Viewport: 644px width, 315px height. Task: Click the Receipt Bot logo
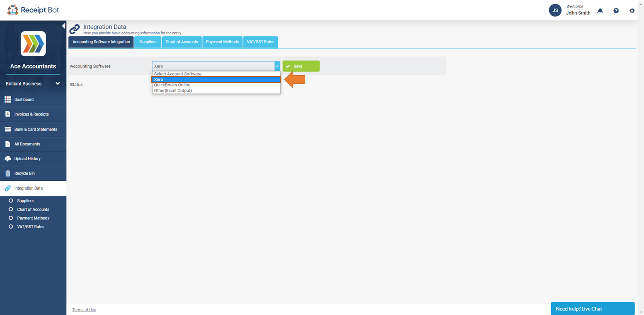pyautogui.click(x=33, y=10)
